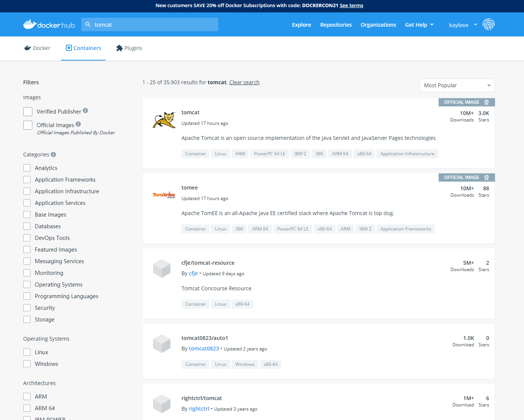Click Application Infrastructure tag on tomcat card
The image size is (524, 420).
point(407,154)
